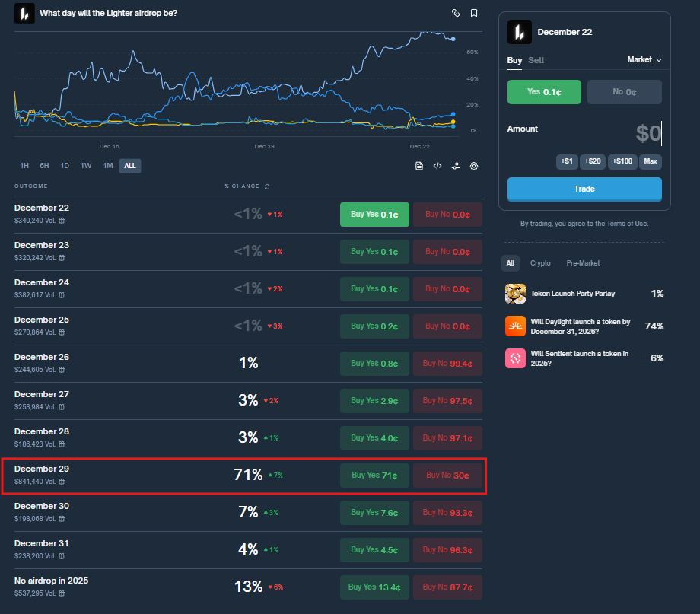
Task: Copy the market link using the chain icon
Action: 456,13
